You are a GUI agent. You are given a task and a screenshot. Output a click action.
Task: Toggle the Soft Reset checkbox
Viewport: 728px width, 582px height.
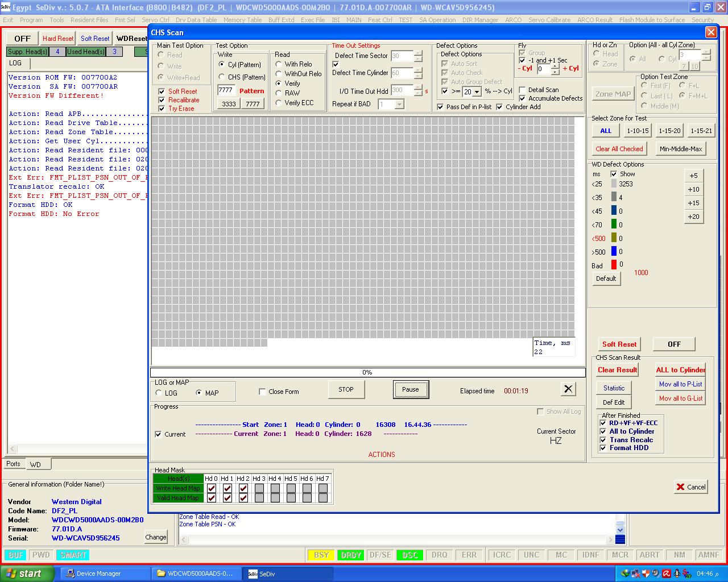pos(162,91)
